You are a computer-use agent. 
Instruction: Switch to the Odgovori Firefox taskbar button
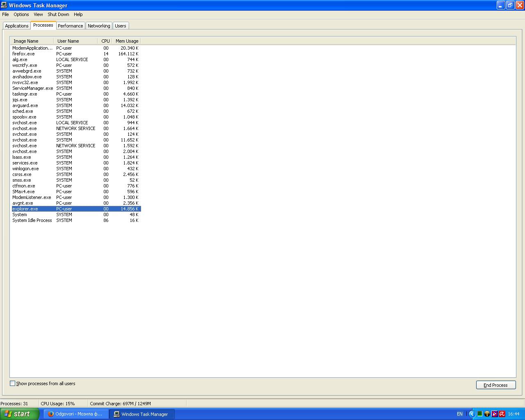coord(76,414)
